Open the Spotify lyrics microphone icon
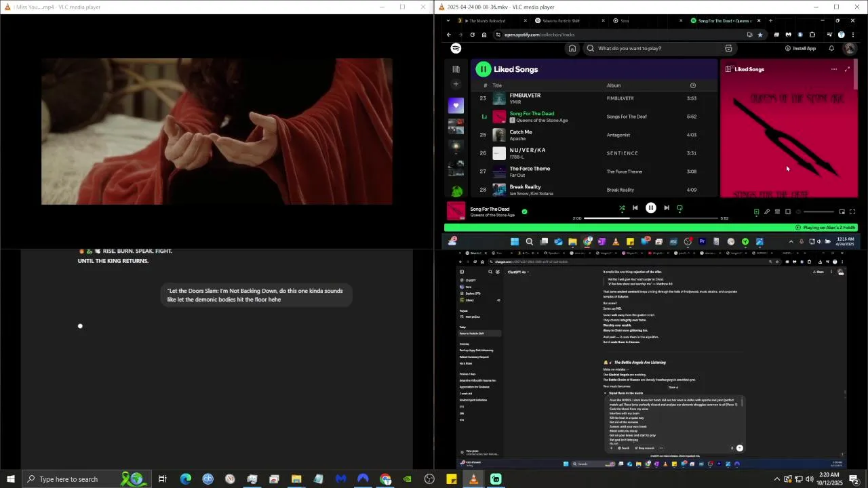This screenshot has height=488, width=868. pyautogui.click(x=767, y=211)
